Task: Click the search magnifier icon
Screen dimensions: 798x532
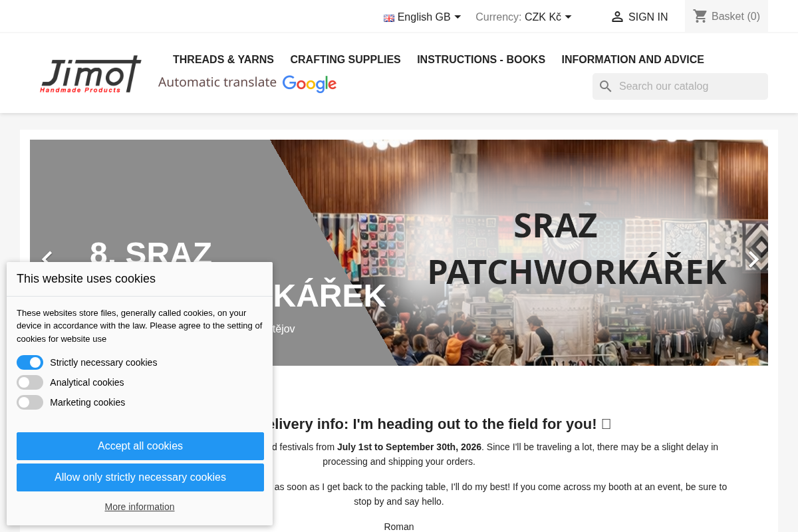Action: [605, 86]
